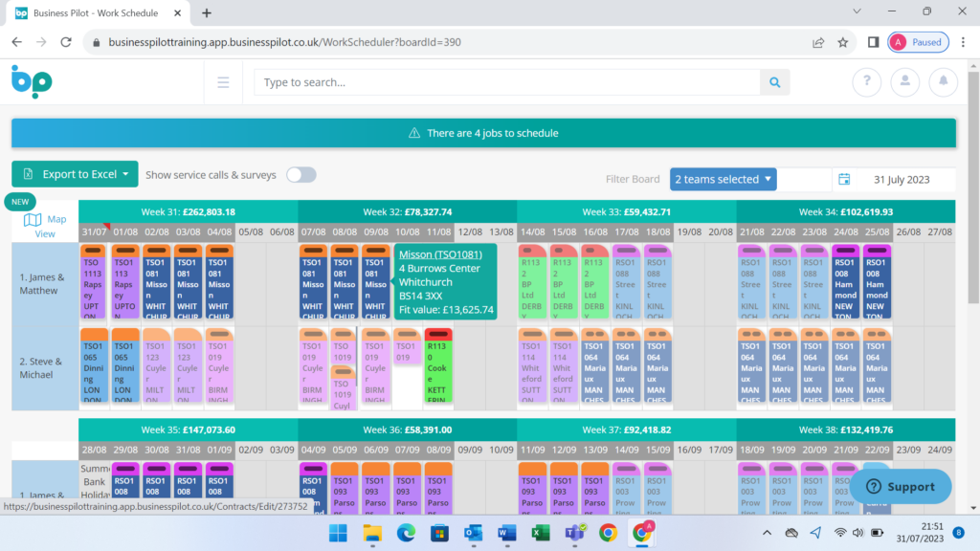980x551 pixels.
Task: Open the help question mark icon
Action: [x=867, y=82]
